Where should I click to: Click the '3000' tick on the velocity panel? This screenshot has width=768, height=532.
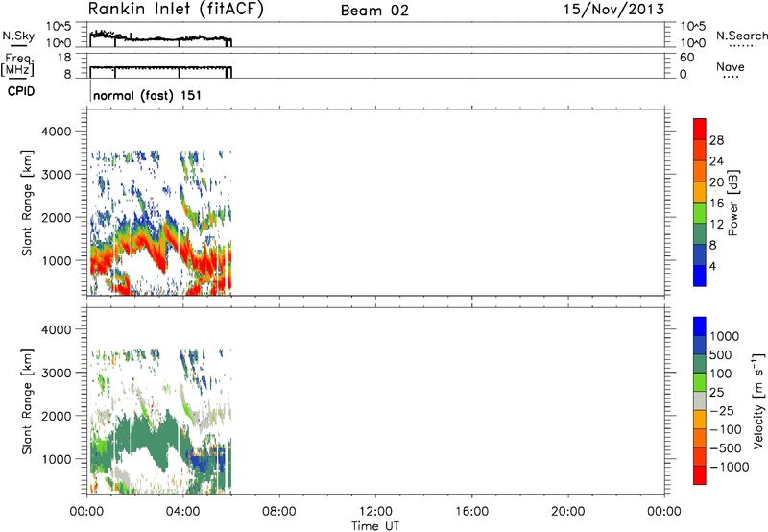57,373
